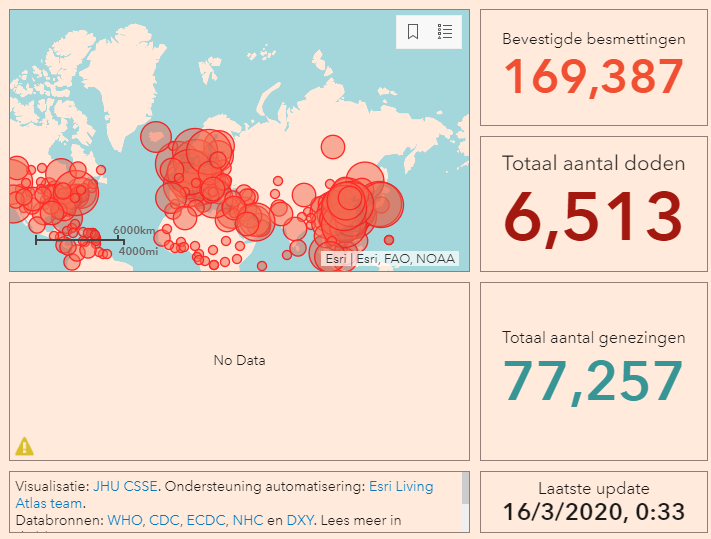Click the isolated bubble over Greenland/Iceland
The height and width of the screenshot is (539, 711).
(156, 136)
